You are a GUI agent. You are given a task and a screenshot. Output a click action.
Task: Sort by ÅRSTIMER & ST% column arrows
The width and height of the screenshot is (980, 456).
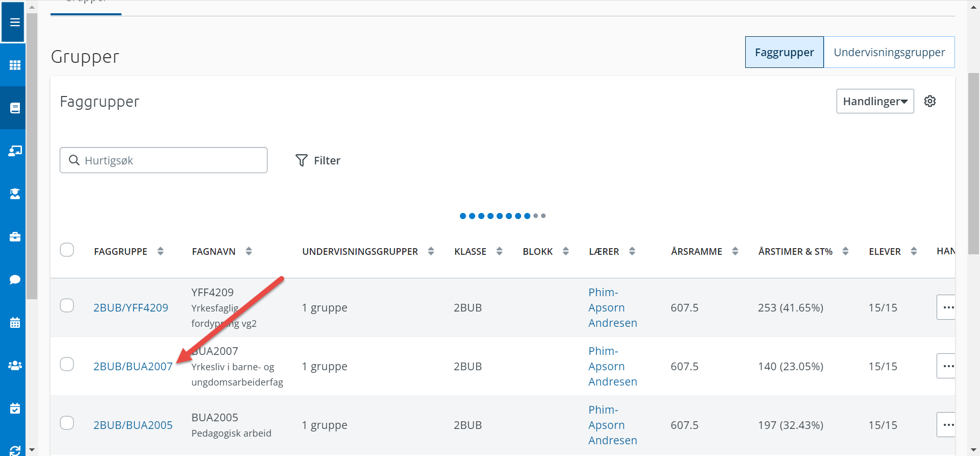tap(845, 251)
